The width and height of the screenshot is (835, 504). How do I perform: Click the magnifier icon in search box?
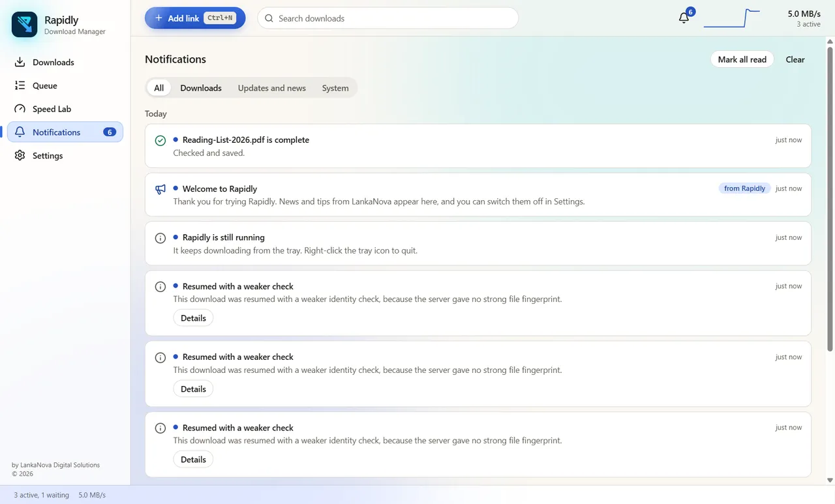pos(269,18)
